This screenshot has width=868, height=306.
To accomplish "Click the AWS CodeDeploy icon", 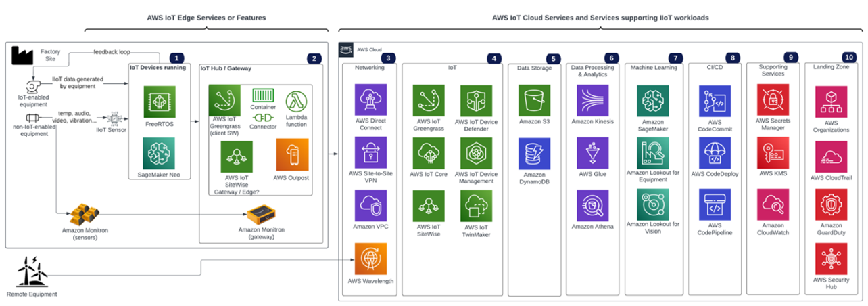I will [715, 153].
